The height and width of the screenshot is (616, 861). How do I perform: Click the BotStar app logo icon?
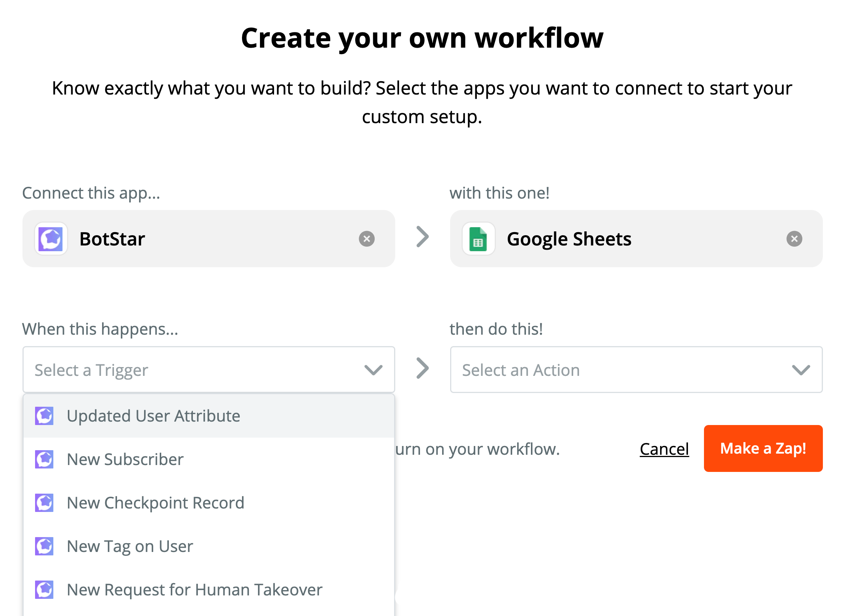[51, 239]
